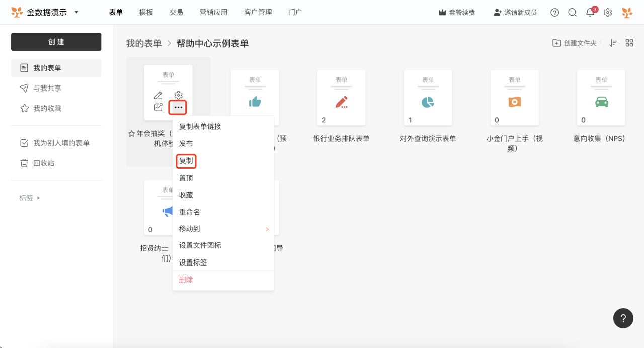This screenshot has height=348, width=644.
Task: Click the pencil edit icon on 年会抽奖 card
Action: coord(158,95)
